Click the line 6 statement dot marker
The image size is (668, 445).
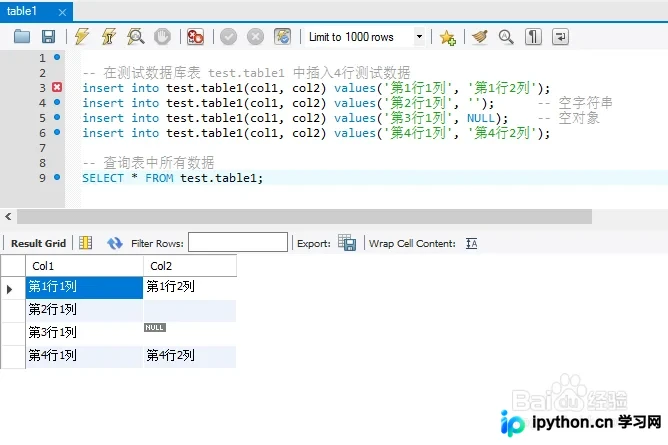pyautogui.click(x=57, y=132)
